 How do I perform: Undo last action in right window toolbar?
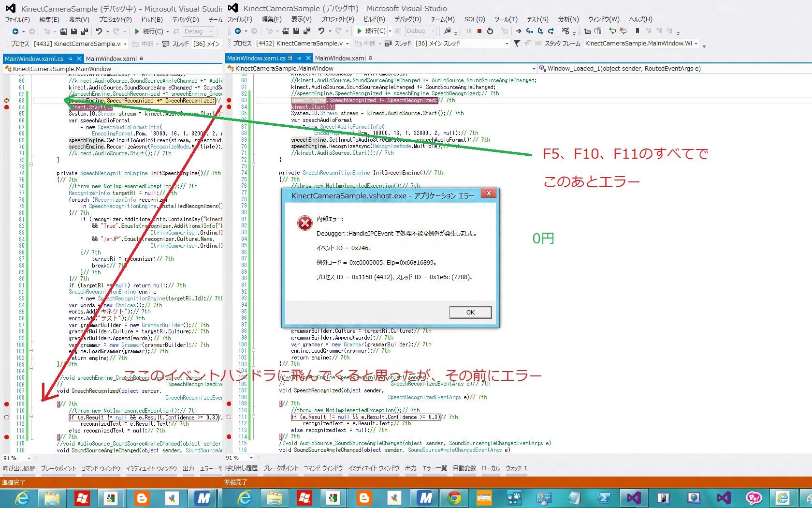(321, 31)
